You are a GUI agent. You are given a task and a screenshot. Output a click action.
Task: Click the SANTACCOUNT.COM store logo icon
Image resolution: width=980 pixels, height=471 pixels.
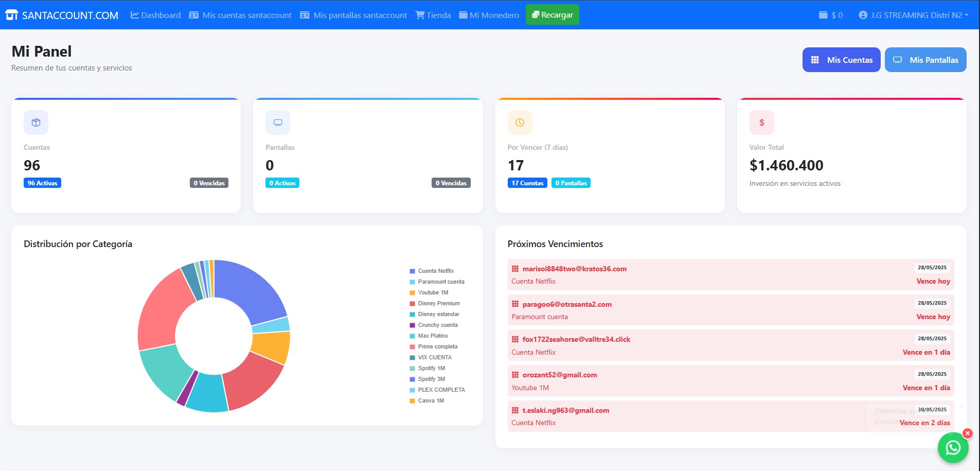point(11,15)
